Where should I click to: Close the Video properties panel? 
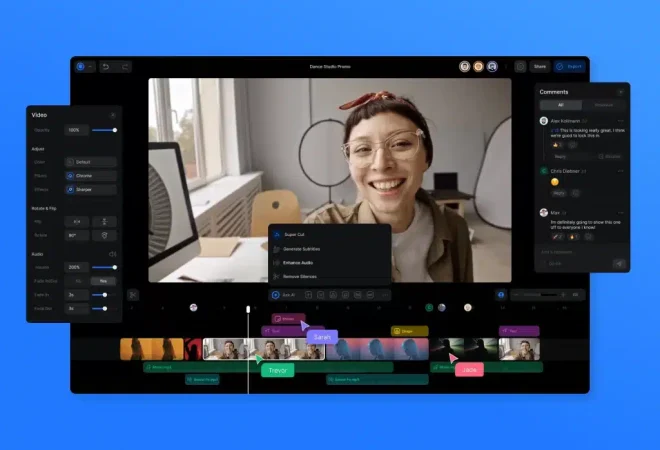(x=113, y=115)
